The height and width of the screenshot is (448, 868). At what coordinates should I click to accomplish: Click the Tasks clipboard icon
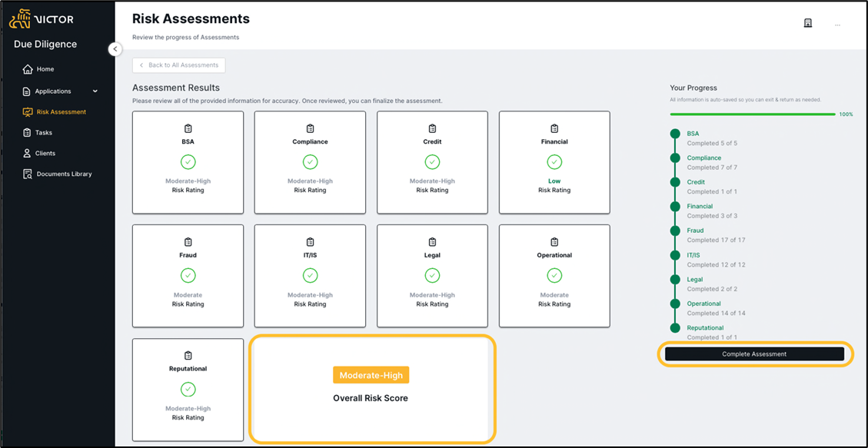click(x=27, y=133)
